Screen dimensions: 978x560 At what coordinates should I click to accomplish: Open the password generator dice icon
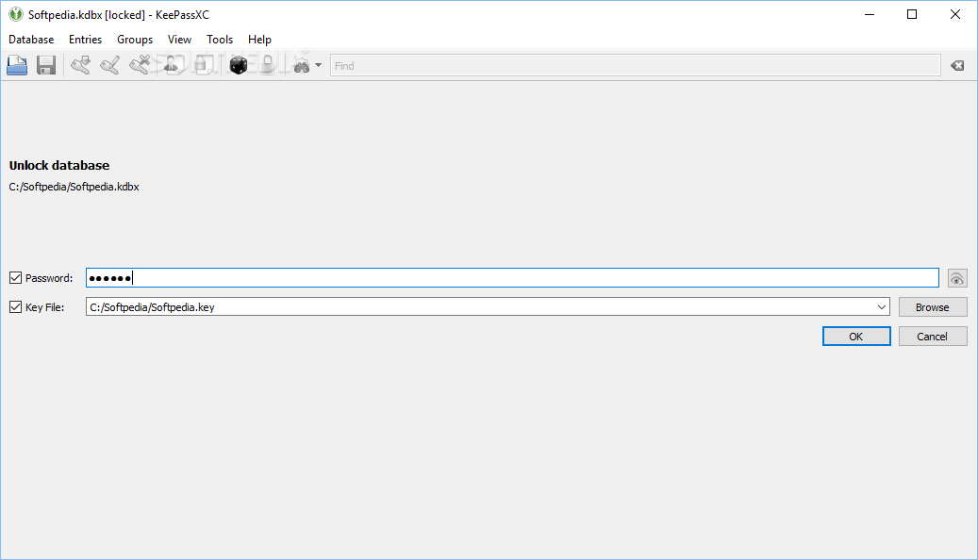[x=239, y=65]
